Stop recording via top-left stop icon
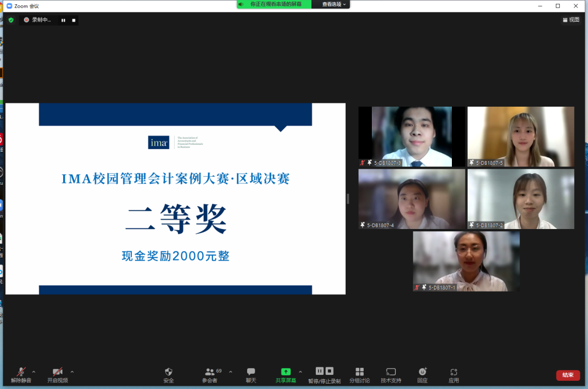The height and width of the screenshot is (389, 588). coord(74,20)
